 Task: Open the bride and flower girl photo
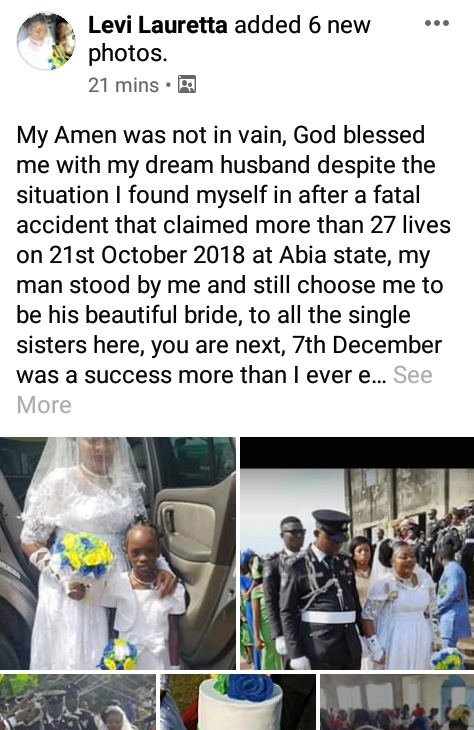click(118, 553)
